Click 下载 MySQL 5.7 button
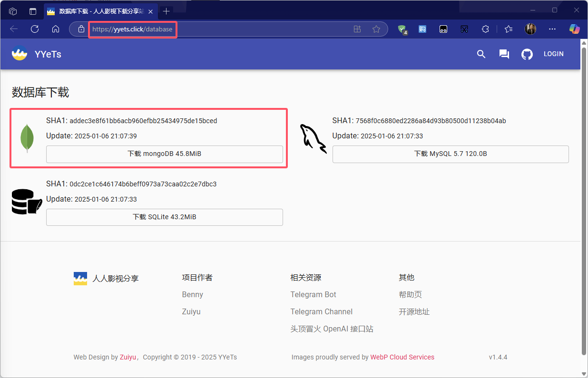The width and height of the screenshot is (588, 378). (450, 154)
